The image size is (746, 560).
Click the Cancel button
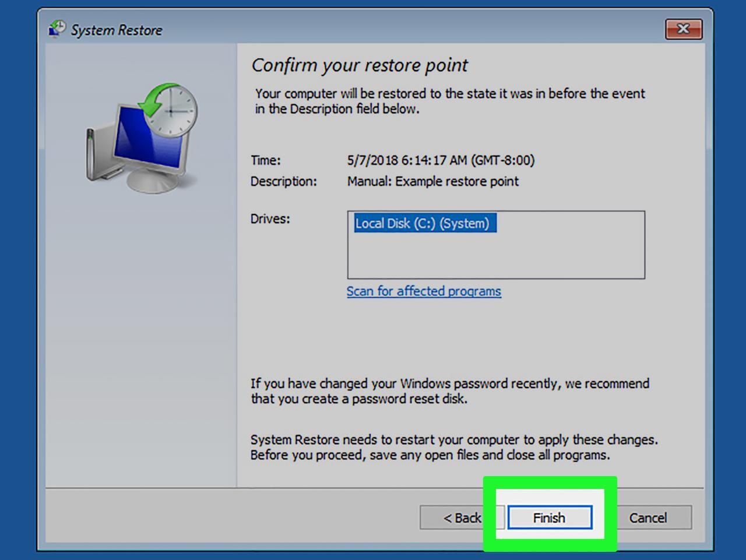coord(648,517)
